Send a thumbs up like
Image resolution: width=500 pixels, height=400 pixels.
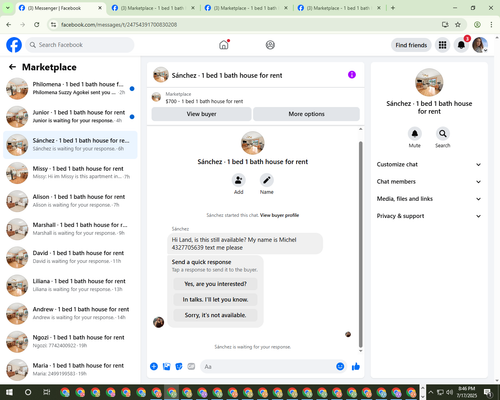[x=356, y=367]
